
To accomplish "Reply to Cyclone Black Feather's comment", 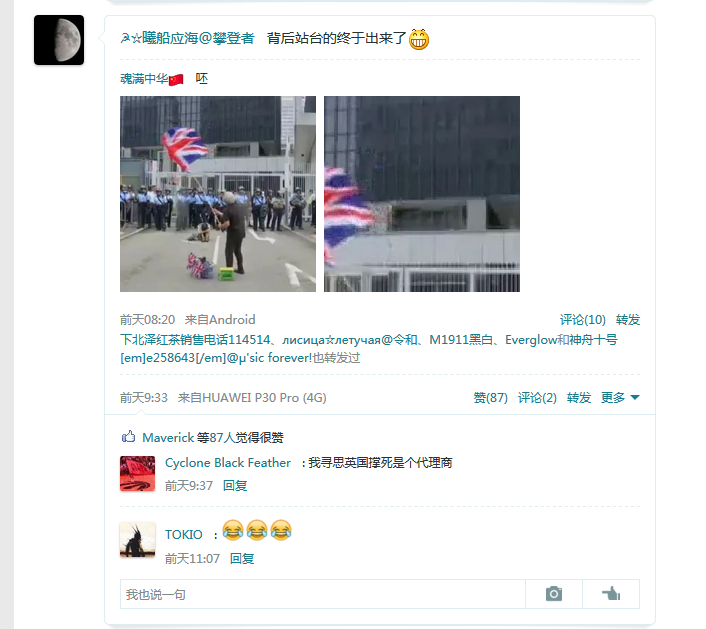I will [235, 485].
